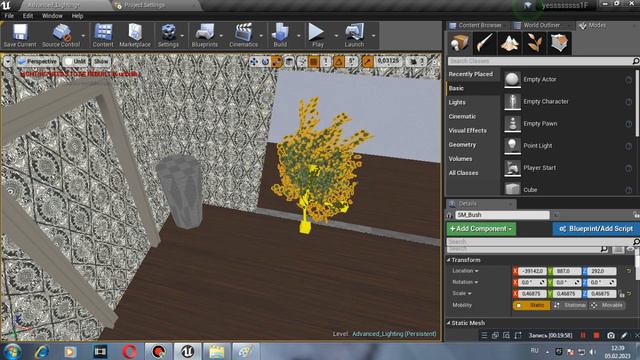This screenshot has height=360, width=640.
Task: Select the Landscape mode icon
Action: coord(509,43)
